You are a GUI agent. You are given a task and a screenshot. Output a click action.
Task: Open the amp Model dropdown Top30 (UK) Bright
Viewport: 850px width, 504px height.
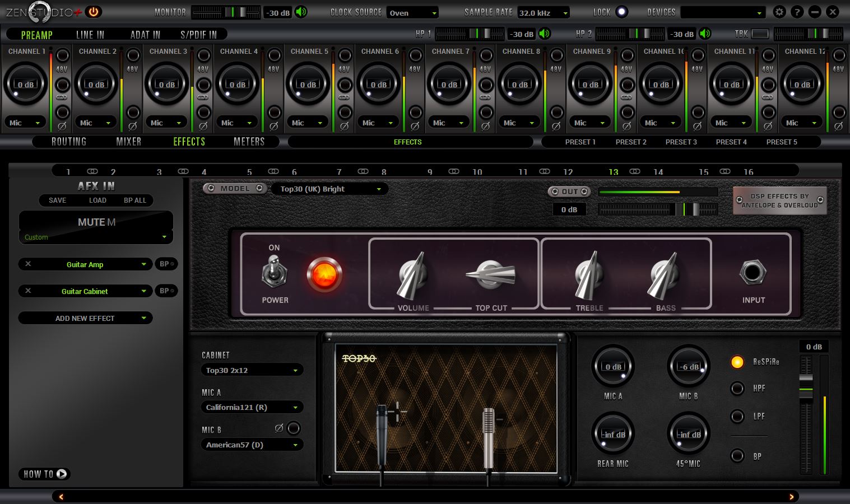[329, 189]
